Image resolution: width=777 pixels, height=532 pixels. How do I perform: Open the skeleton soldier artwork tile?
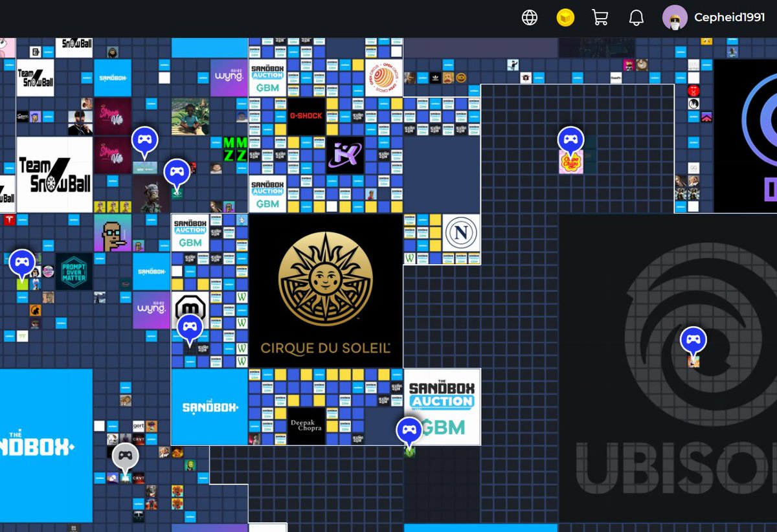152,194
